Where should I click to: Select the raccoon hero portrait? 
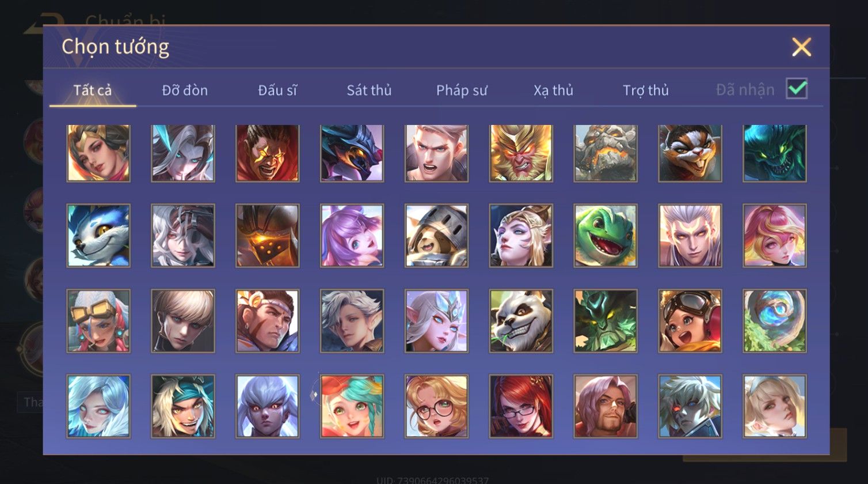point(690,153)
